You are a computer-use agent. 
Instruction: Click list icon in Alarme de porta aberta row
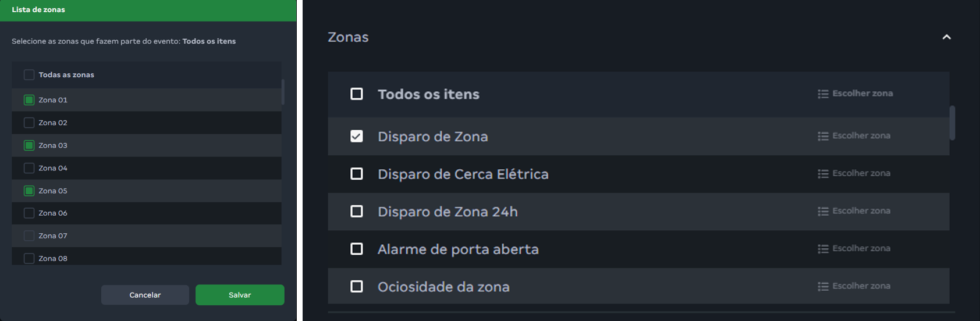(823, 249)
